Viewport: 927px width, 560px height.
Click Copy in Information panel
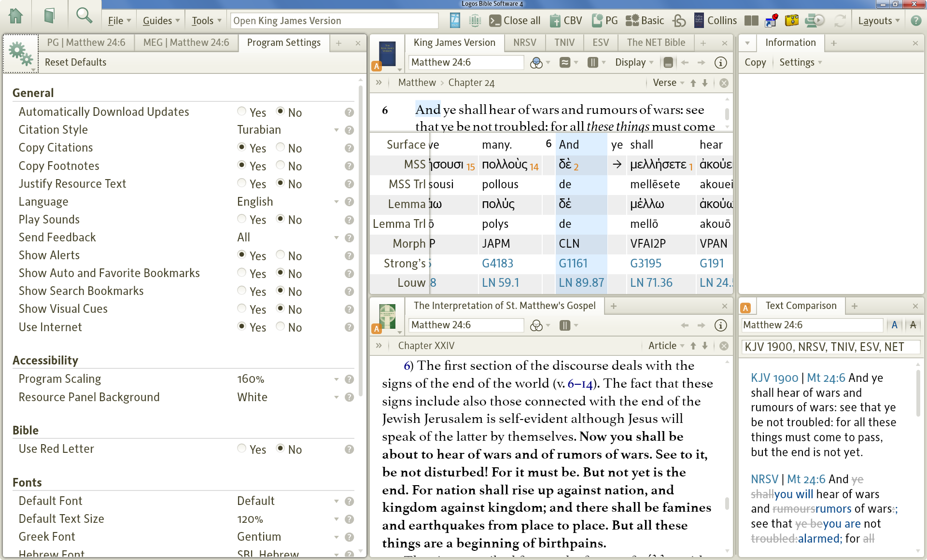click(755, 63)
